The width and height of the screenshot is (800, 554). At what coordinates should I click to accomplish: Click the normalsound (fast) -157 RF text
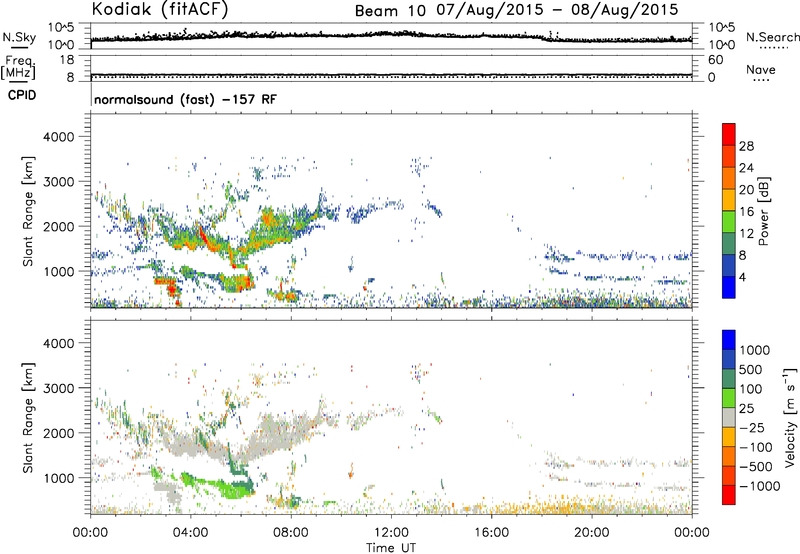pos(185,99)
